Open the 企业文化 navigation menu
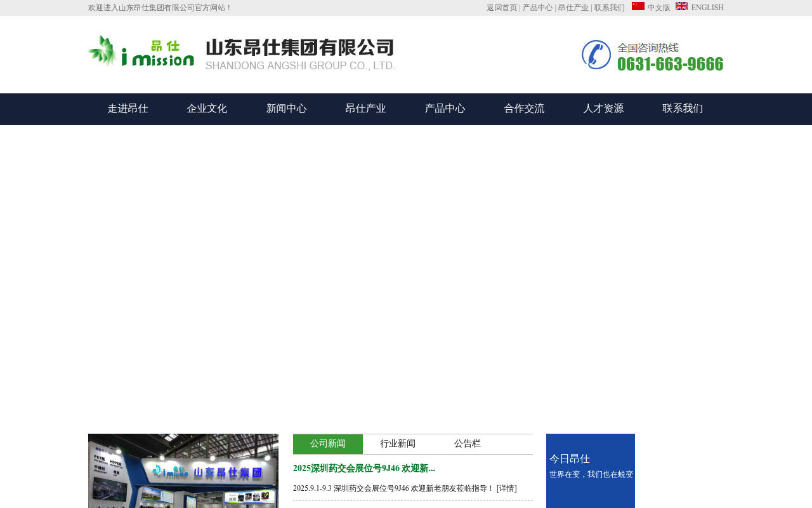 coord(207,109)
